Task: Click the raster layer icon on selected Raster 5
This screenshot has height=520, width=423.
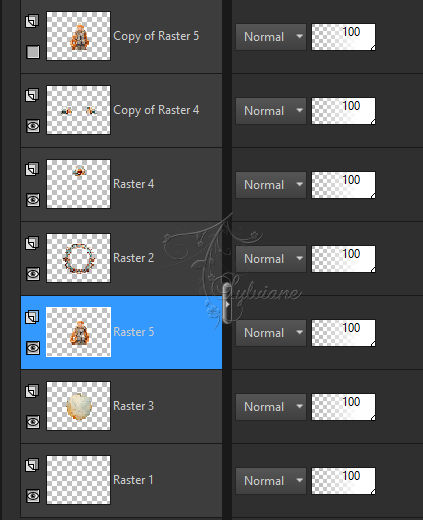Action: pyautogui.click(x=32, y=317)
